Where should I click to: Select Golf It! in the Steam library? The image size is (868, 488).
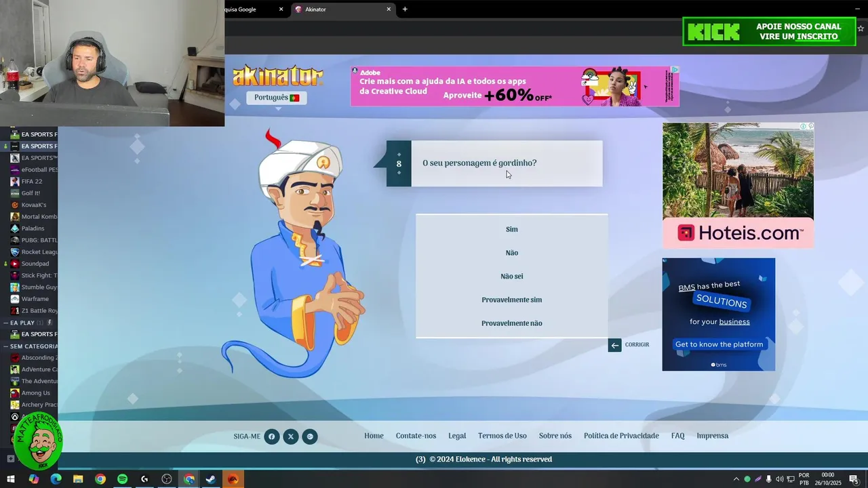tap(31, 193)
